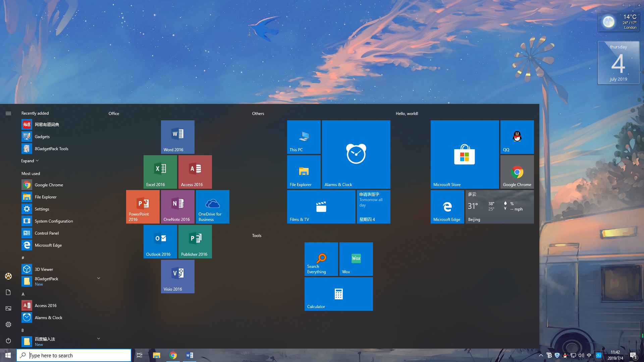Click the Power icon in the sidebar
The image size is (644, 362).
point(8,341)
